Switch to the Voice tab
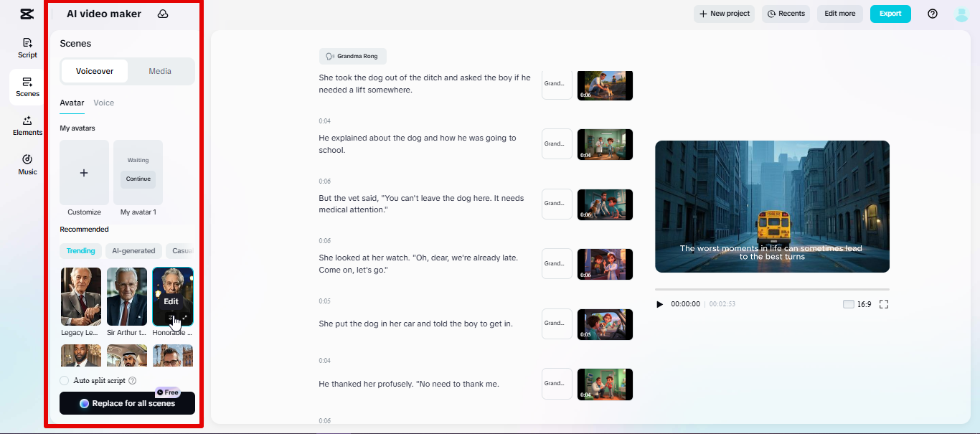980x434 pixels. click(x=103, y=103)
